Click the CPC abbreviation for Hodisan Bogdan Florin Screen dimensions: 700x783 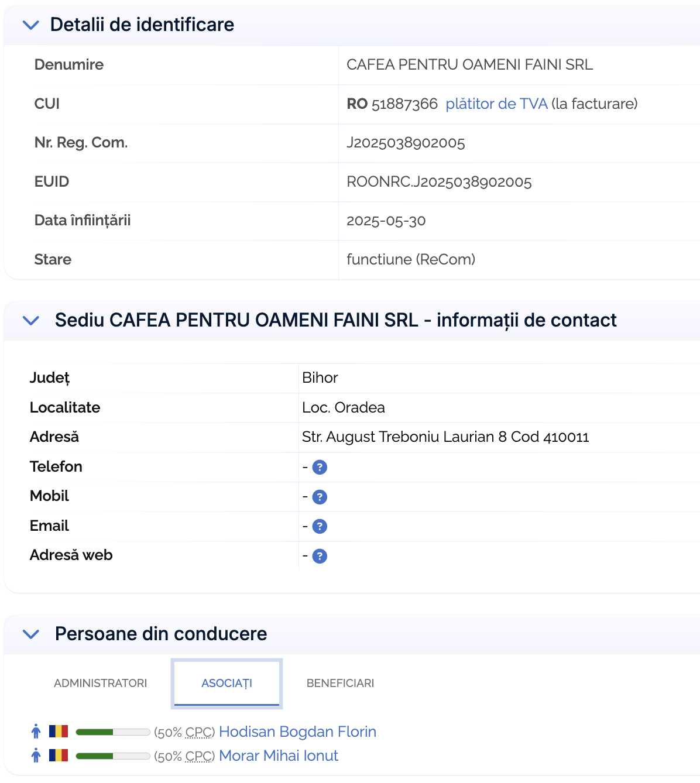[199, 732]
